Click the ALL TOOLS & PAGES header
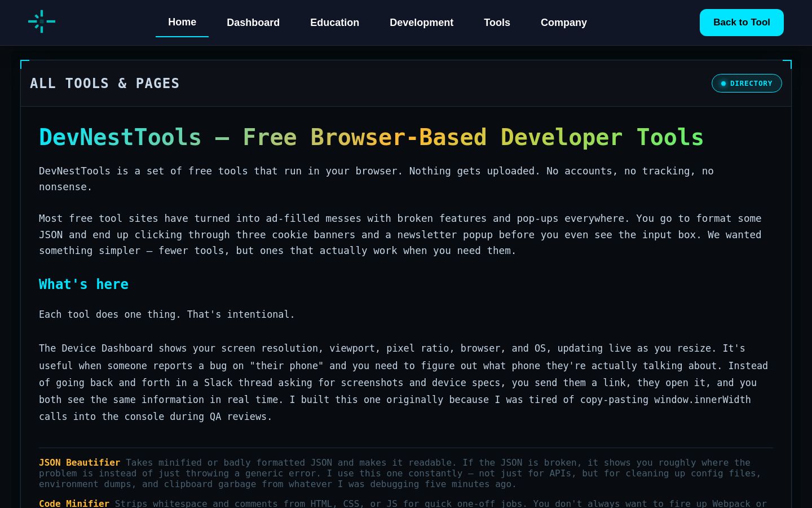 click(105, 84)
